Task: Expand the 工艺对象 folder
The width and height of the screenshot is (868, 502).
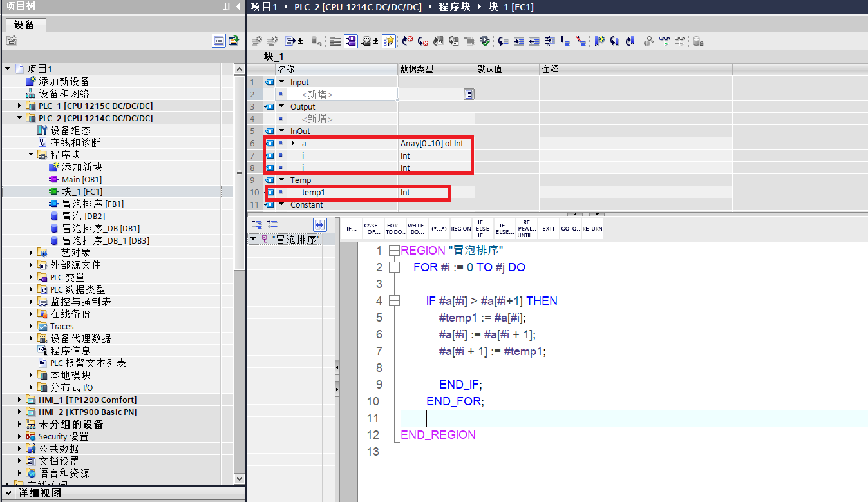Action: [x=30, y=253]
